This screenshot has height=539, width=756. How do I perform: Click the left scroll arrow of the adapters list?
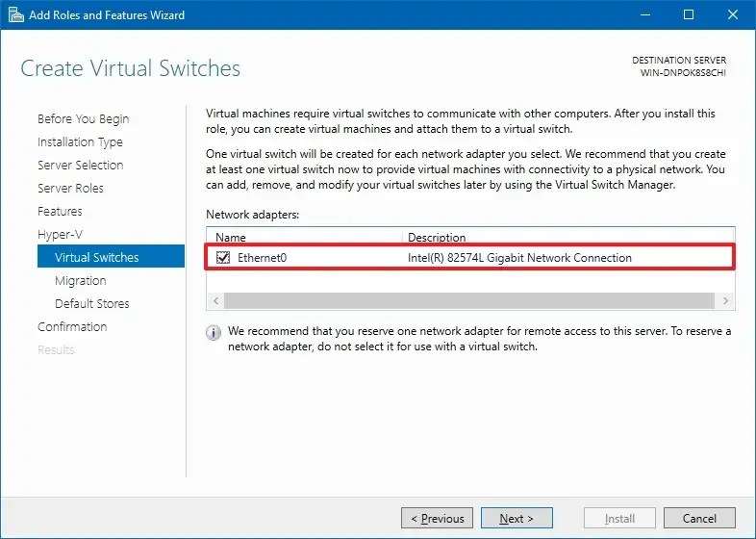[x=215, y=300]
